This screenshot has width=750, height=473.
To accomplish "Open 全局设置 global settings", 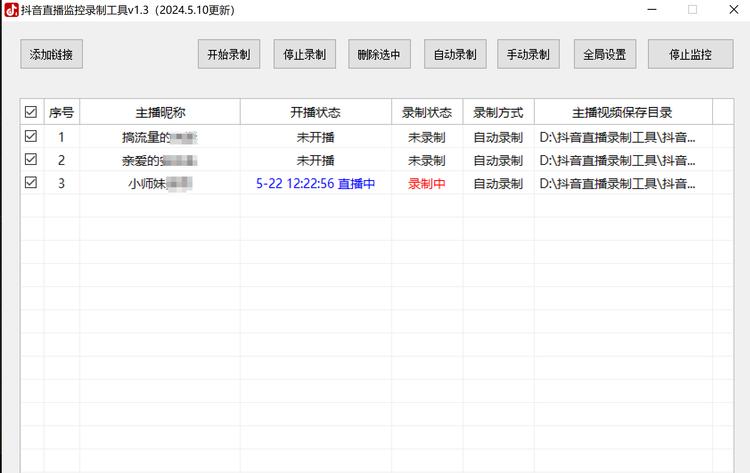I will click(605, 54).
